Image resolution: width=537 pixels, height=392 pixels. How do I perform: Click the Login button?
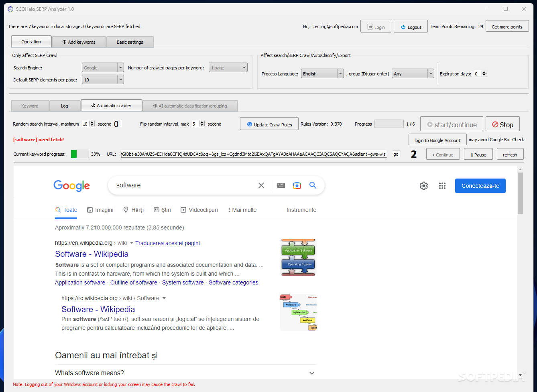[376, 26]
